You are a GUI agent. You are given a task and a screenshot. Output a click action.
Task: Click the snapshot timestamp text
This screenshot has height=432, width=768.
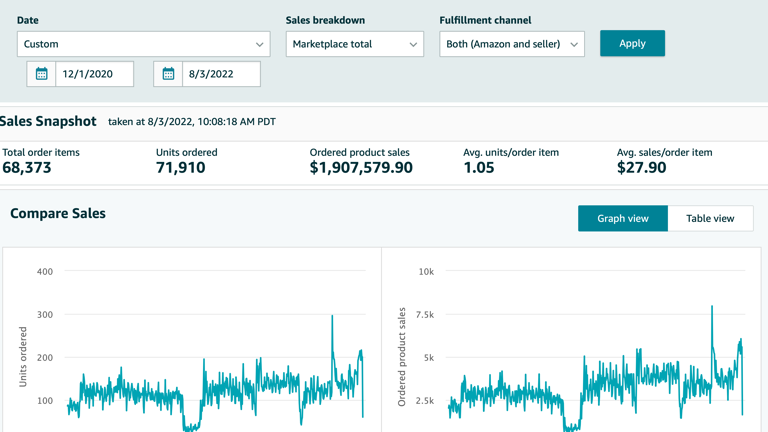pos(192,122)
